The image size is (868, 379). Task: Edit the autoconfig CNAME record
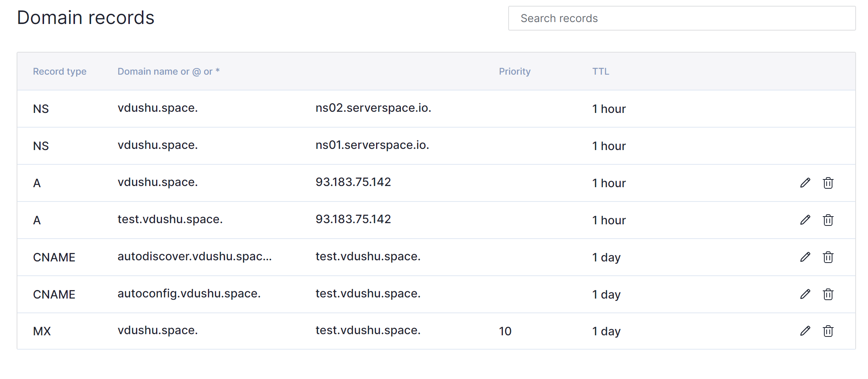click(805, 294)
